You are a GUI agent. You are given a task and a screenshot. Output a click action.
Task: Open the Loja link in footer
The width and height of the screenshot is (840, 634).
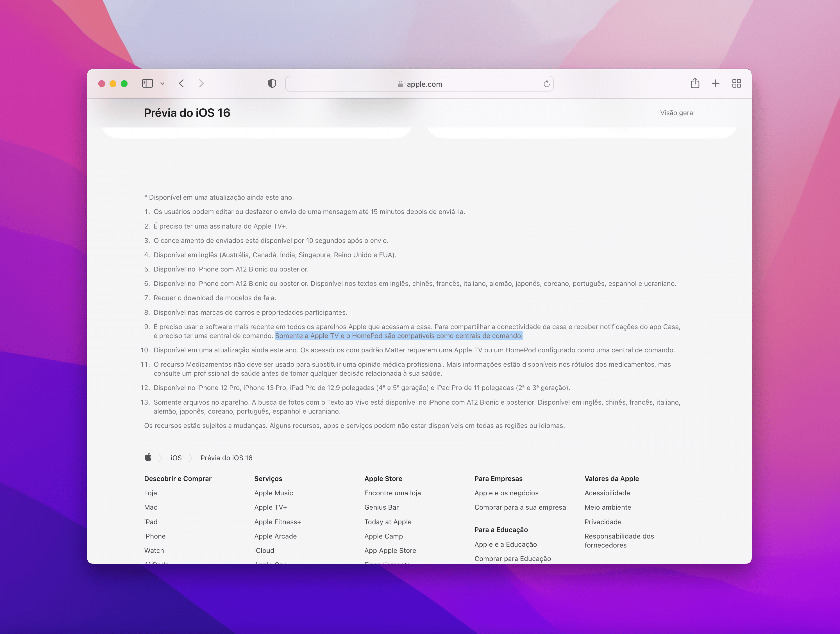pos(150,493)
